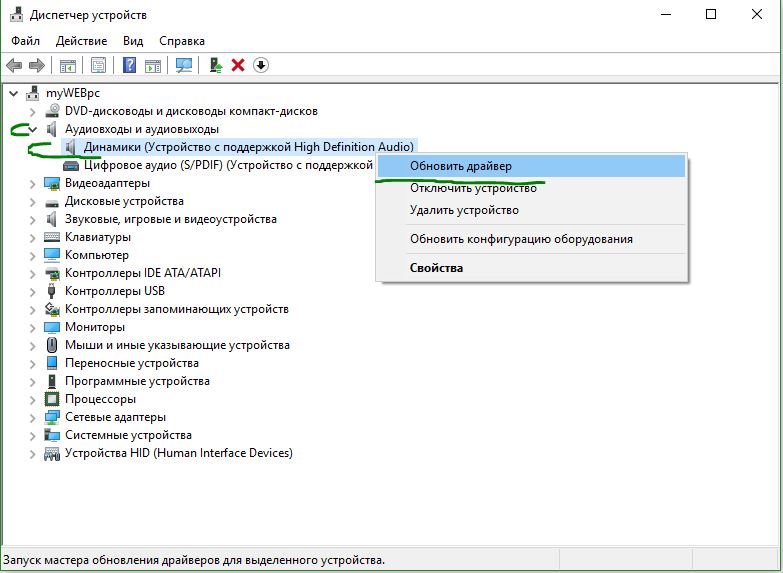Expand the Компьютер chevron

[33, 256]
